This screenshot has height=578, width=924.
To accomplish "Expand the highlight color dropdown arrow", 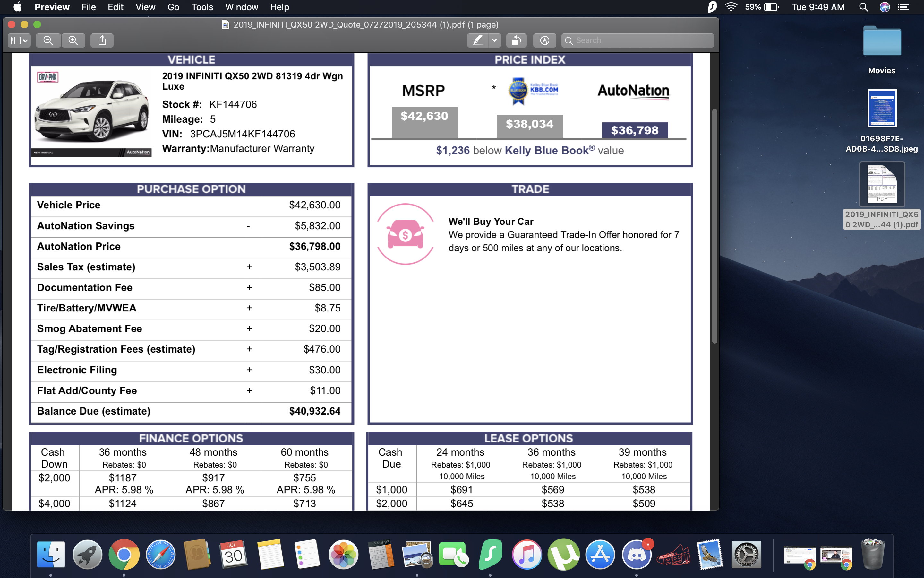I will coord(494,40).
